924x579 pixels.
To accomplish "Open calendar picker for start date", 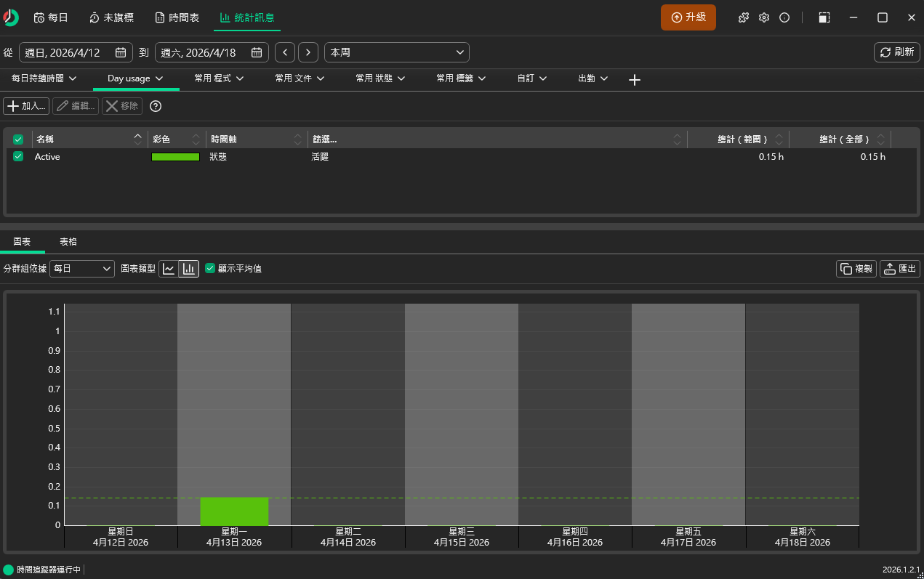I will [x=121, y=52].
